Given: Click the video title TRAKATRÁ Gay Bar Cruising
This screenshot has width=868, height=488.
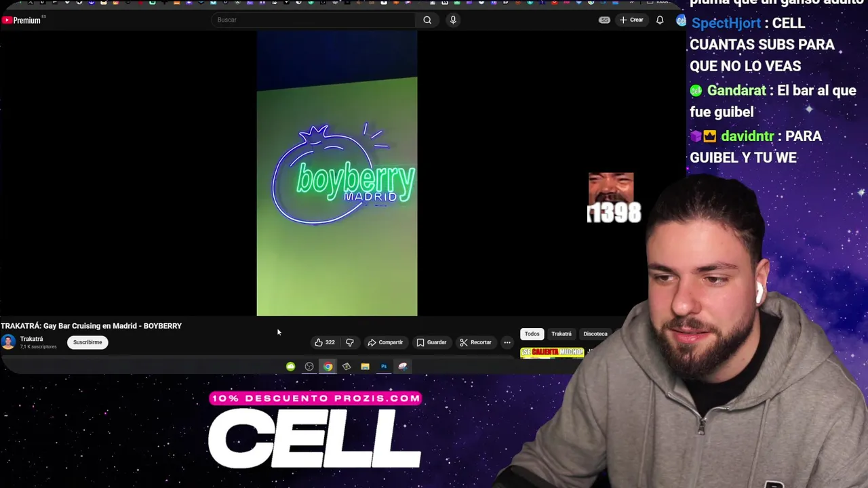Looking at the screenshot, I should coord(92,326).
